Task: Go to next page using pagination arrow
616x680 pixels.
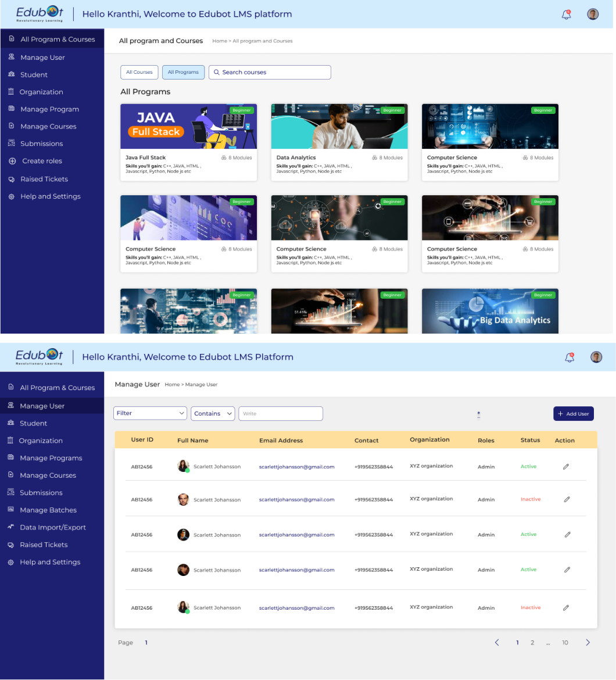Action: point(588,642)
